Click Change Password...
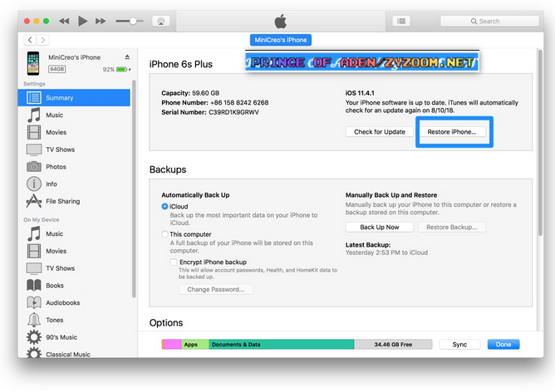Viewport: 555px width, 392px height. pyautogui.click(x=216, y=289)
